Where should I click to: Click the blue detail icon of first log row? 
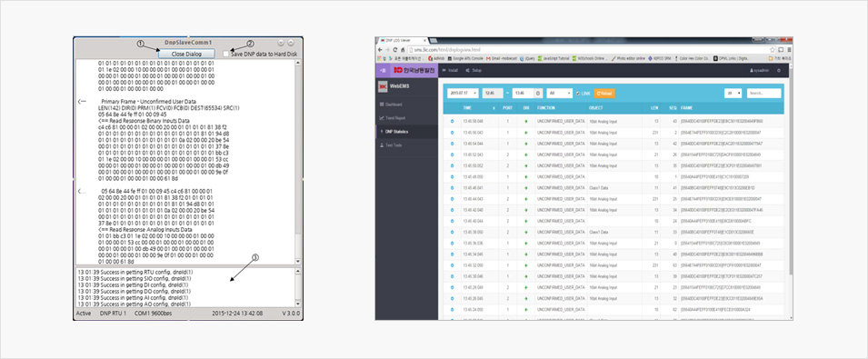click(x=452, y=120)
